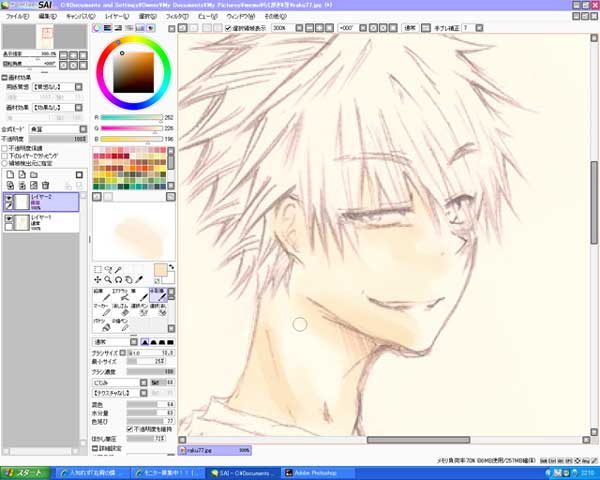Select the lasso selection tool
Viewport: 600px width, 480px height.
click(x=108, y=270)
